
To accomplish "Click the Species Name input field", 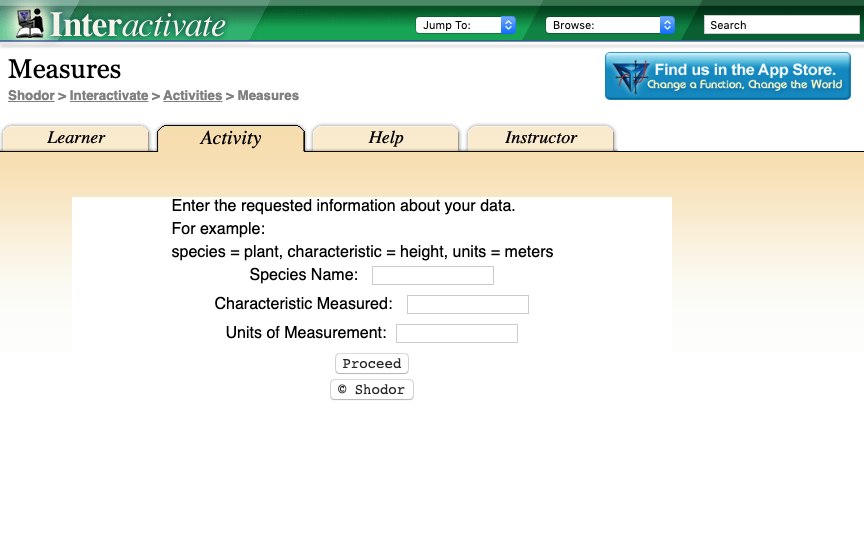I will pyautogui.click(x=433, y=275).
